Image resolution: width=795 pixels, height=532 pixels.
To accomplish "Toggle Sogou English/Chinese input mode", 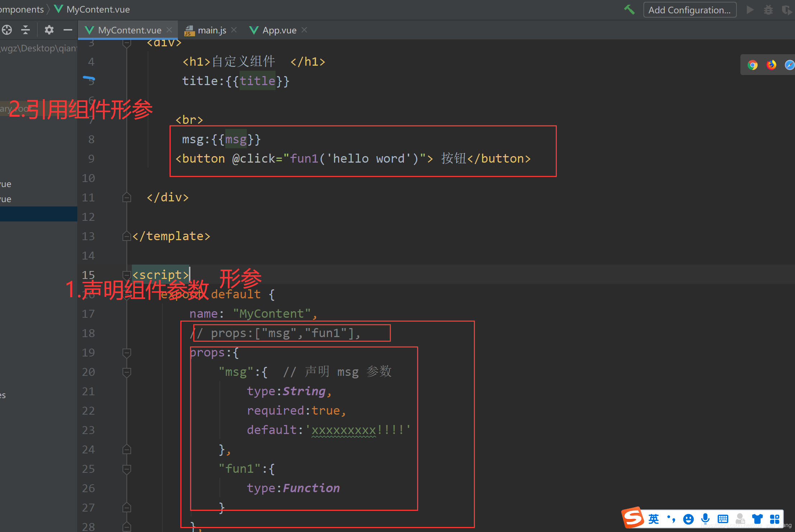I will point(653,519).
